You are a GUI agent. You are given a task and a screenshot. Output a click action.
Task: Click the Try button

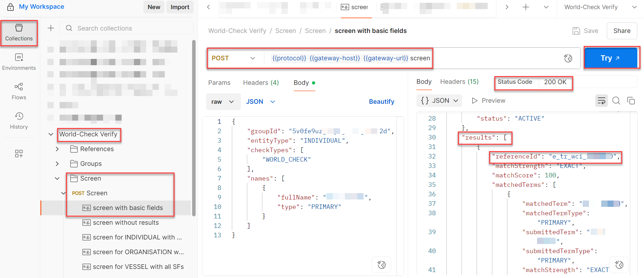point(610,58)
